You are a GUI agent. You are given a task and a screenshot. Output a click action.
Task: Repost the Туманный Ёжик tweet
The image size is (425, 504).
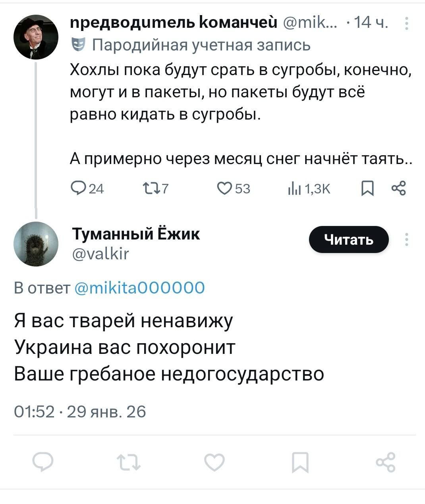coord(129,462)
